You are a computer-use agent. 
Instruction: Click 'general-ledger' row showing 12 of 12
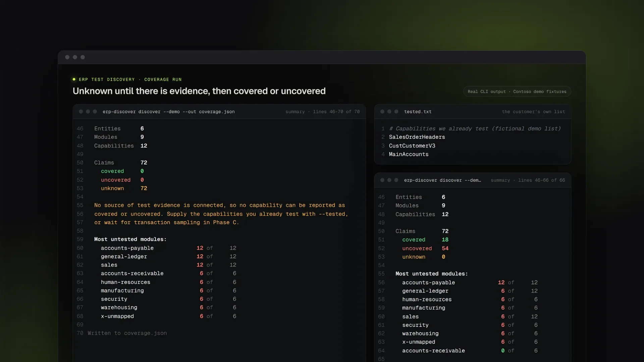[x=169, y=256]
